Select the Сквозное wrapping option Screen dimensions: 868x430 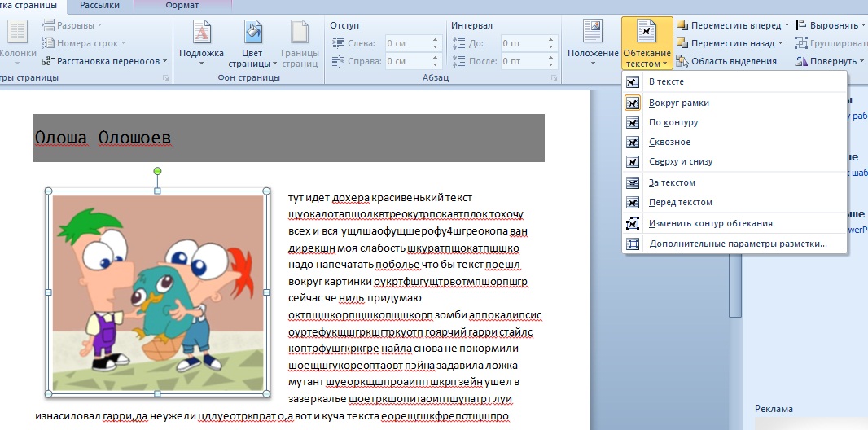[734, 143]
